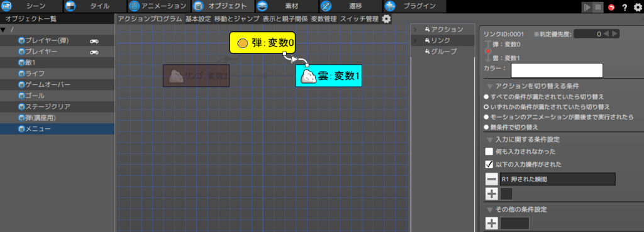Screen dimensions: 644x232
Task: Select ステージクリア in object list
Action: tap(57, 107)
